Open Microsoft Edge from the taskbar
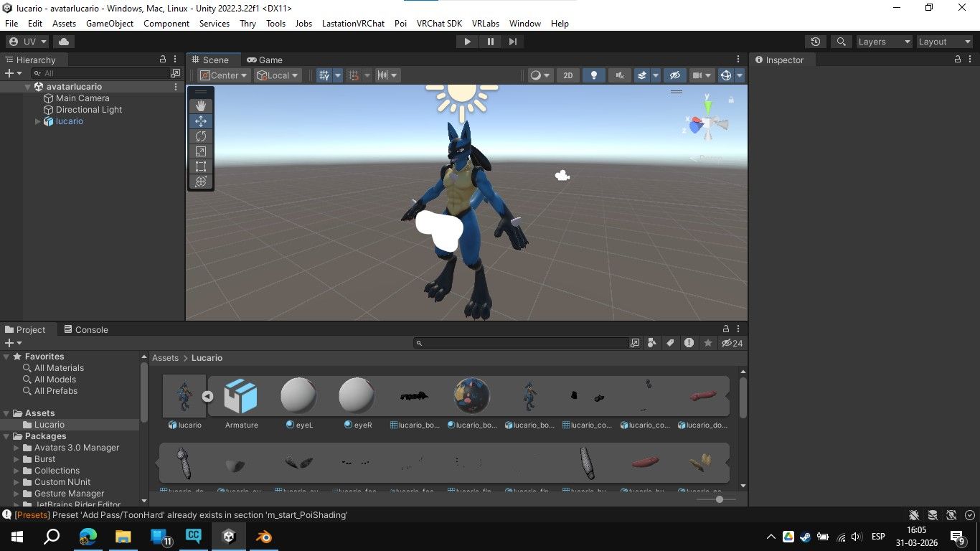This screenshot has height=551, width=980. coord(88,537)
